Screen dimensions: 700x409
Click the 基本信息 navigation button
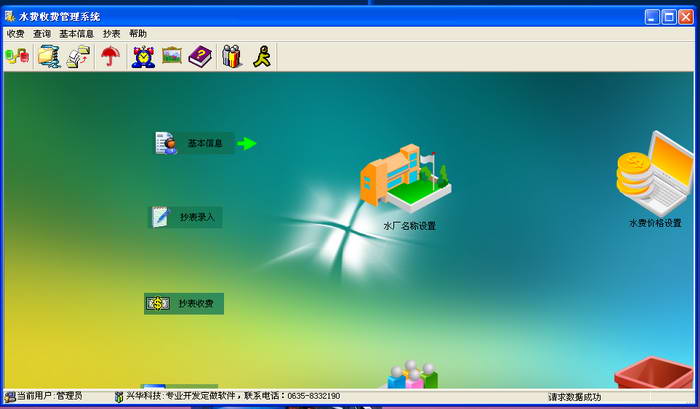[195, 143]
